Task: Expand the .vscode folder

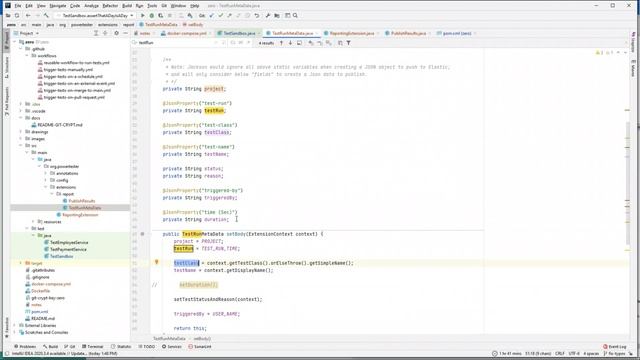Action: 21,111
